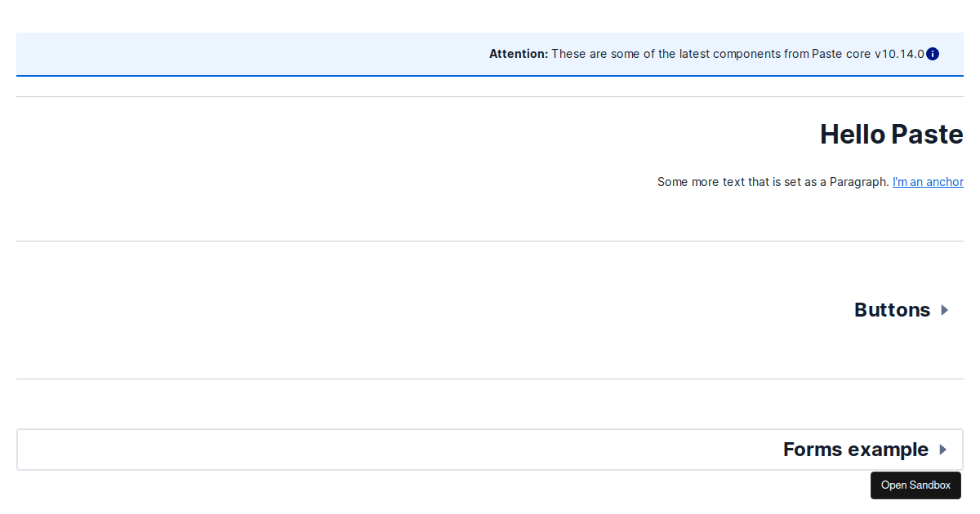Expand the Buttons disclosure section
The width and height of the screenshot is (980, 514).
coord(490,310)
